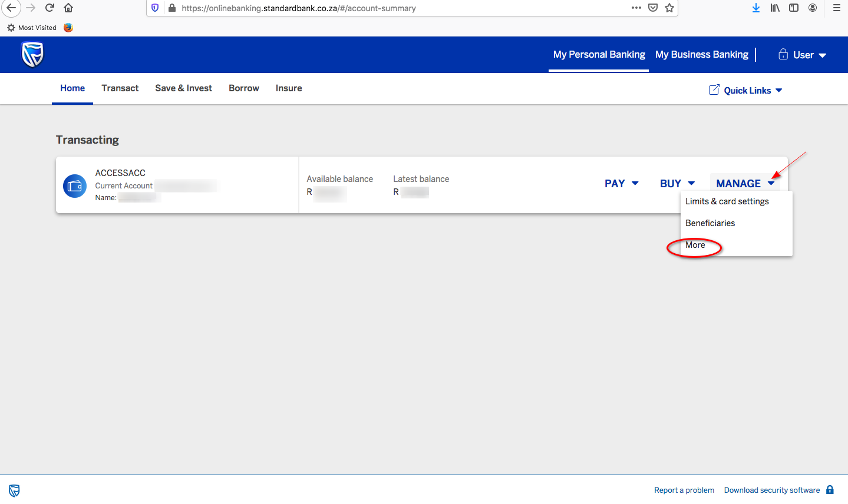The image size is (848, 504).
Task: Switch to My Business Banking tab
Action: click(x=701, y=55)
